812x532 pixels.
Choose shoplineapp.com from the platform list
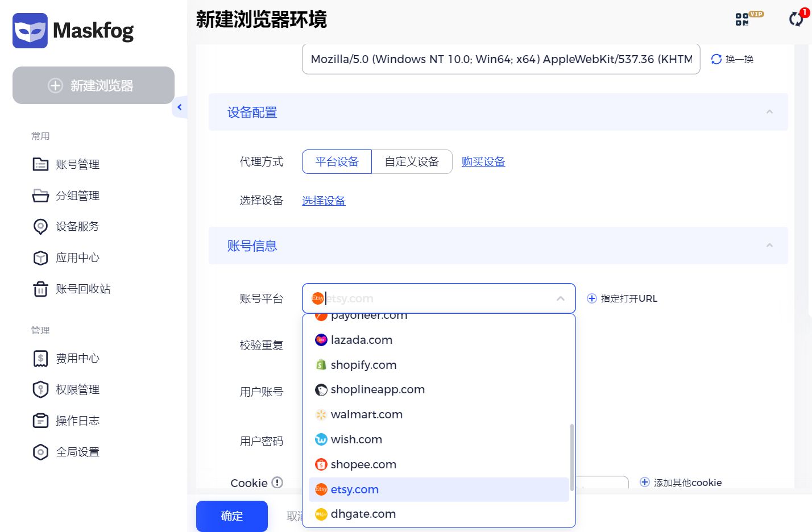pos(438,389)
